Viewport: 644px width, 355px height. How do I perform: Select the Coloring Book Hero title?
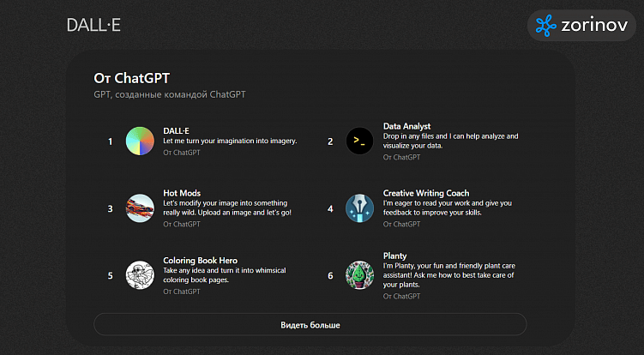(x=200, y=260)
